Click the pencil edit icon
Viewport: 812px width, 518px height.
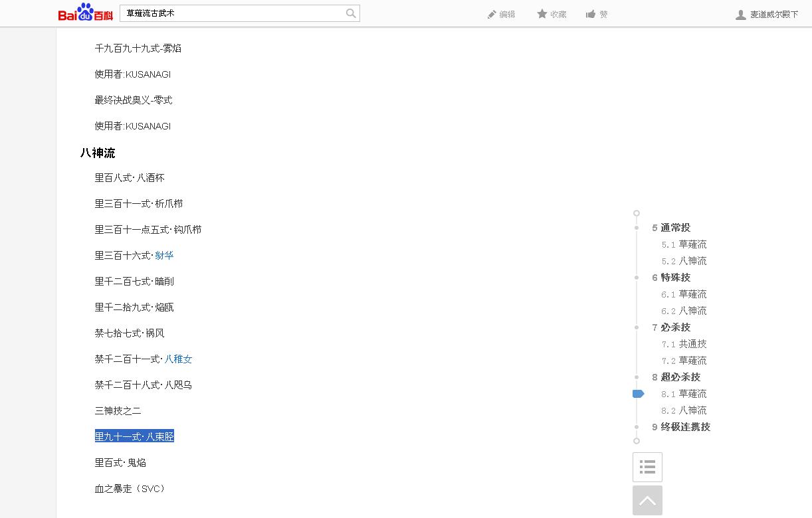(x=492, y=14)
